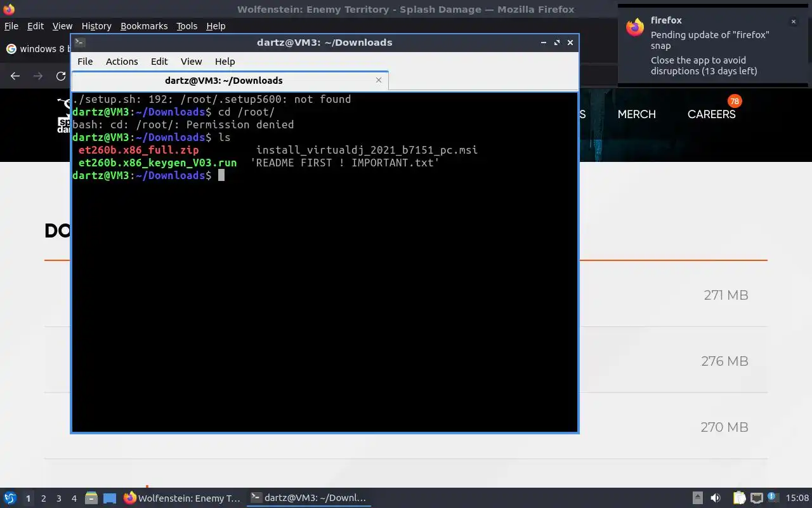Close the terminal tab with its X
The image size is (812, 508).
379,80
